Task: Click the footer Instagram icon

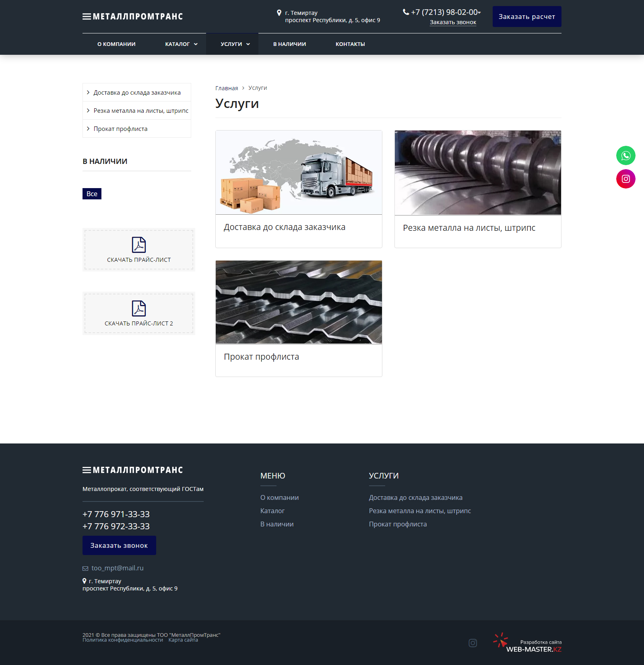Action: pos(473,643)
